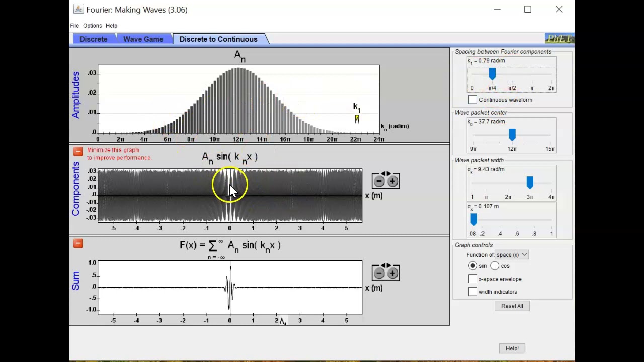
Task: Zoom out the Components graph horizontally
Action: click(x=379, y=181)
